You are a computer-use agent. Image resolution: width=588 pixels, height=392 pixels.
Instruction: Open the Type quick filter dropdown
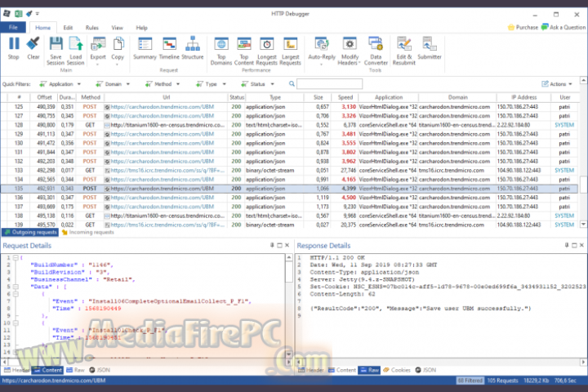tap(211, 84)
